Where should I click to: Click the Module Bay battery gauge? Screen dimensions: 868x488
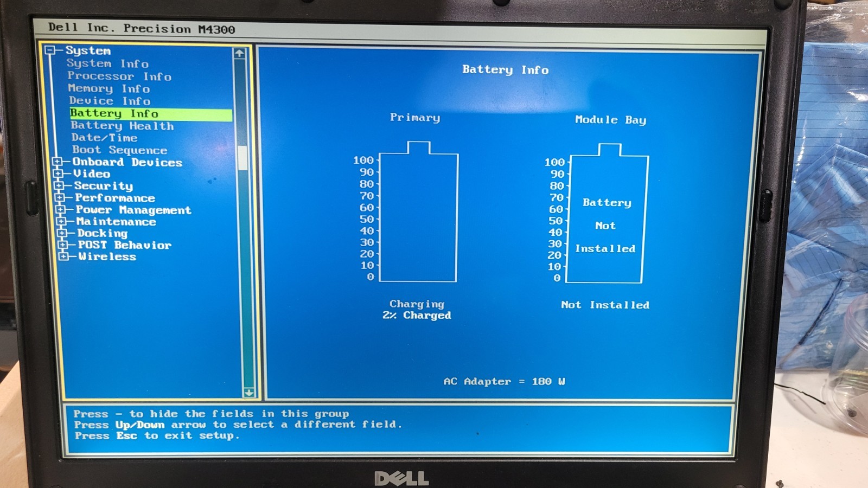(x=607, y=213)
